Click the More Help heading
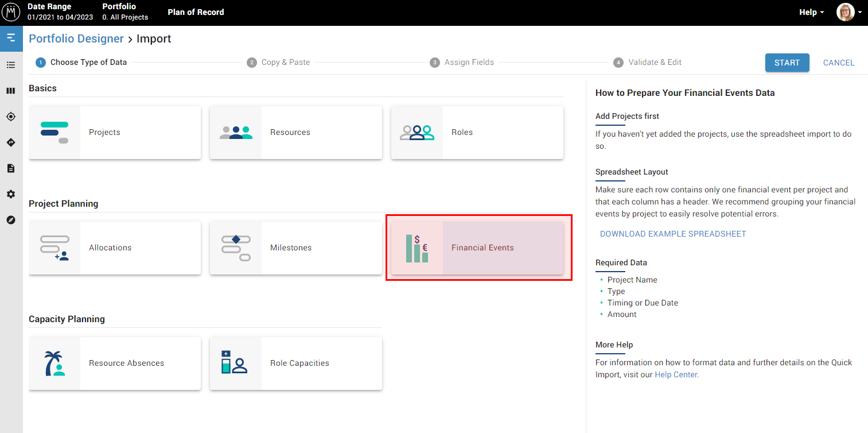 coord(614,345)
